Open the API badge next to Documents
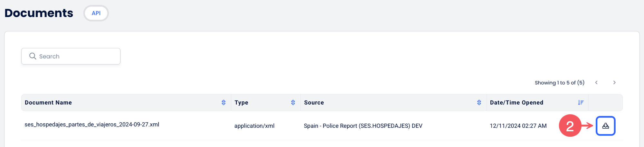 [96, 13]
